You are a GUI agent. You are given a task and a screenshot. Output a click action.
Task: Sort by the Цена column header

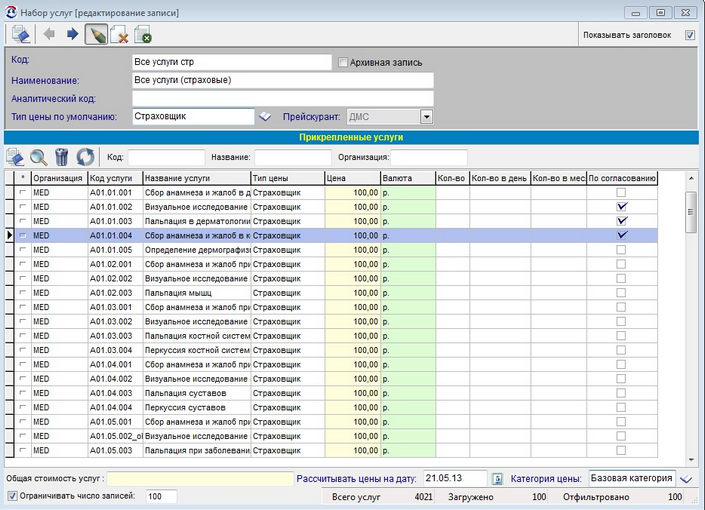(x=352, y=178)
